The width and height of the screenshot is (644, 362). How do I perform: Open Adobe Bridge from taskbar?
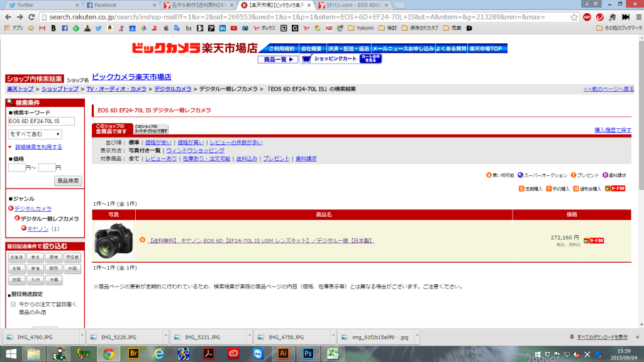point(133,353)
